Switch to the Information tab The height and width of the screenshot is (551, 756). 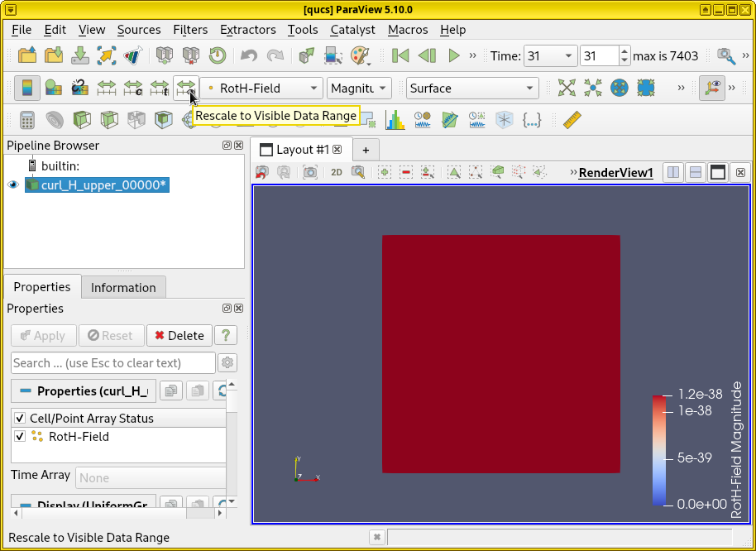[123, 287]
